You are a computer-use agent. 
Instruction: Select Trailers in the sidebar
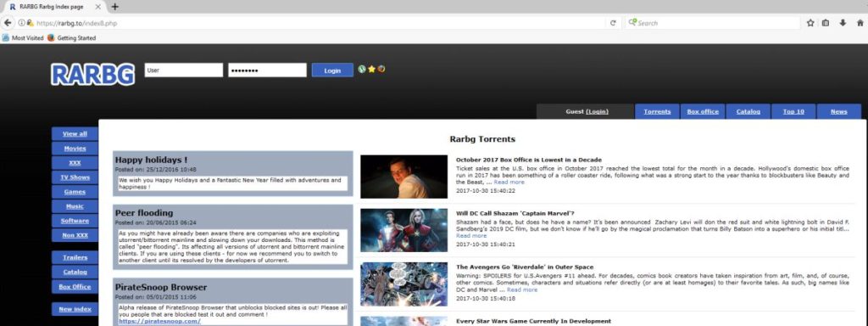pos(75,257)
